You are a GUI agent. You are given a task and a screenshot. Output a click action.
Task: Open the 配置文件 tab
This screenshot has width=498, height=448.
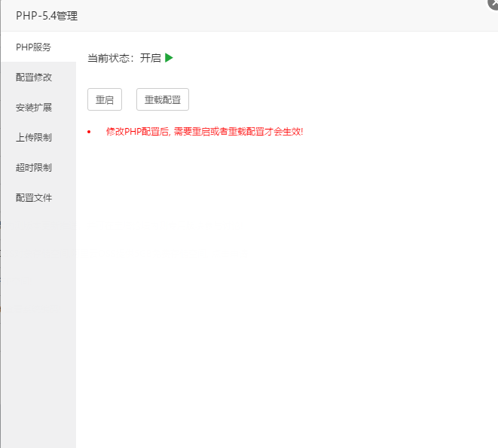point(38,198)
